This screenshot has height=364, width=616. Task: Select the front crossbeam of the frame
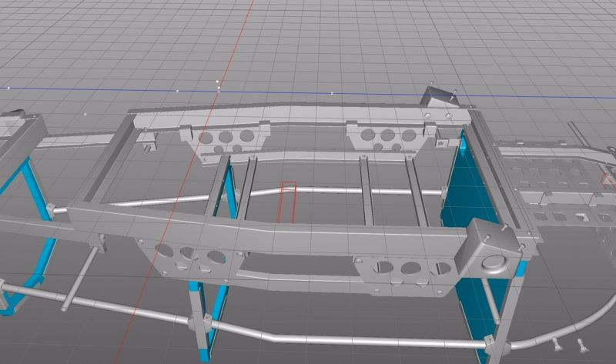[x=269, y=229]
